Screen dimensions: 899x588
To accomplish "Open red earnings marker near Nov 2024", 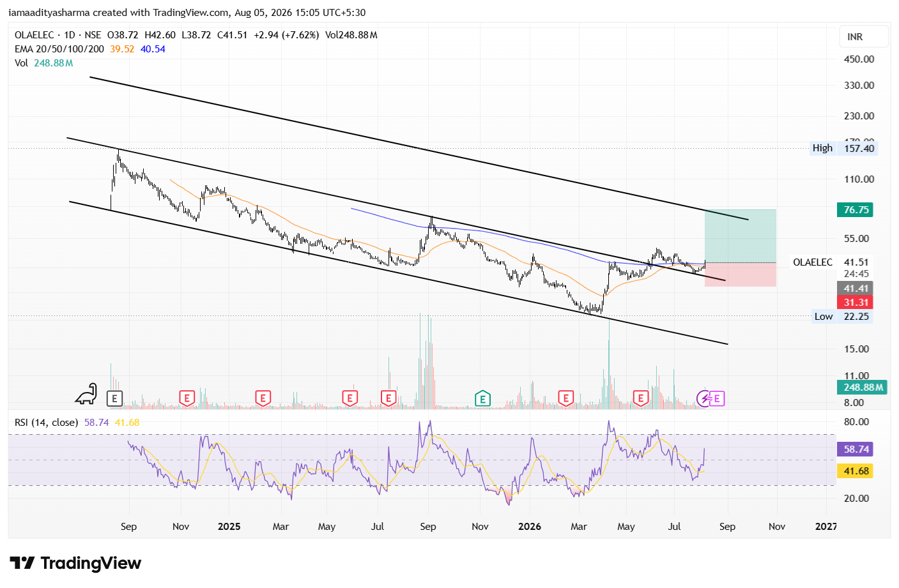I will coord(187,398).
